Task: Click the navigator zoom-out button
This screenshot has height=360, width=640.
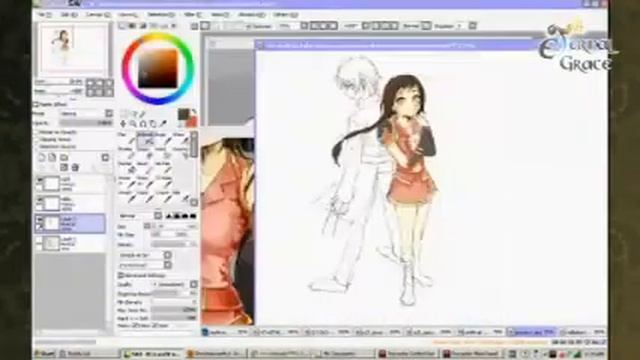Action: [x=91, y=83]
